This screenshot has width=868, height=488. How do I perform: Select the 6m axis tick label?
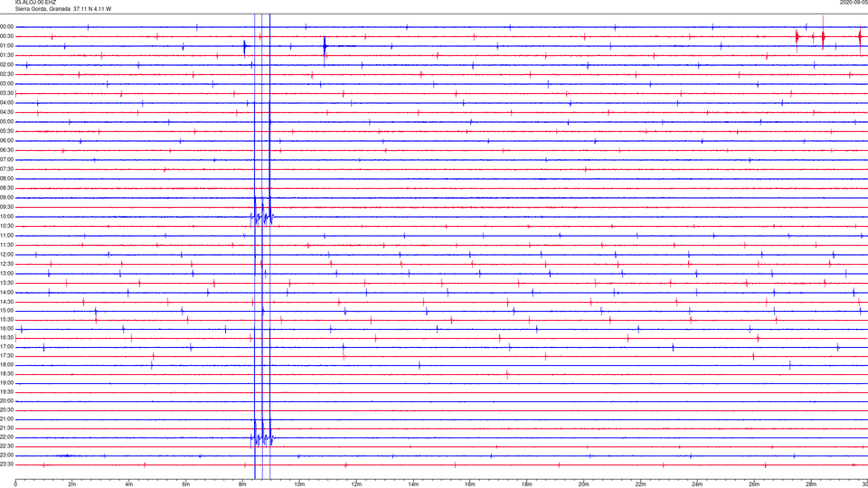(x=185, y=484)
